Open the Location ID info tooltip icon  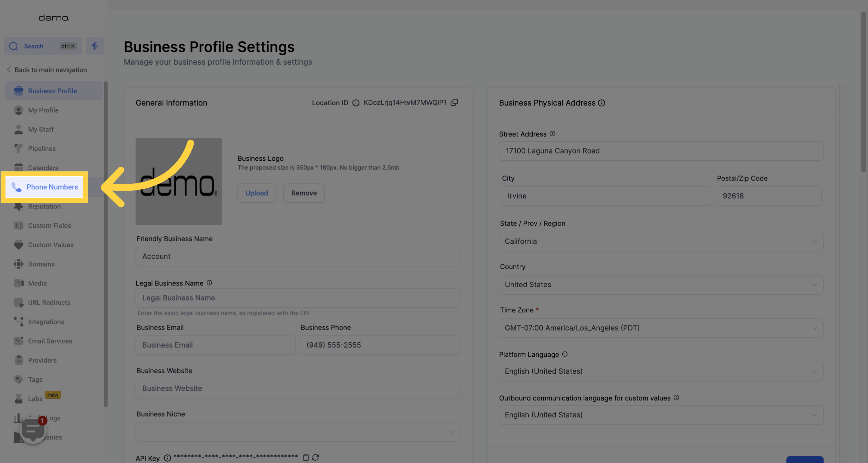tap(356, 103)
